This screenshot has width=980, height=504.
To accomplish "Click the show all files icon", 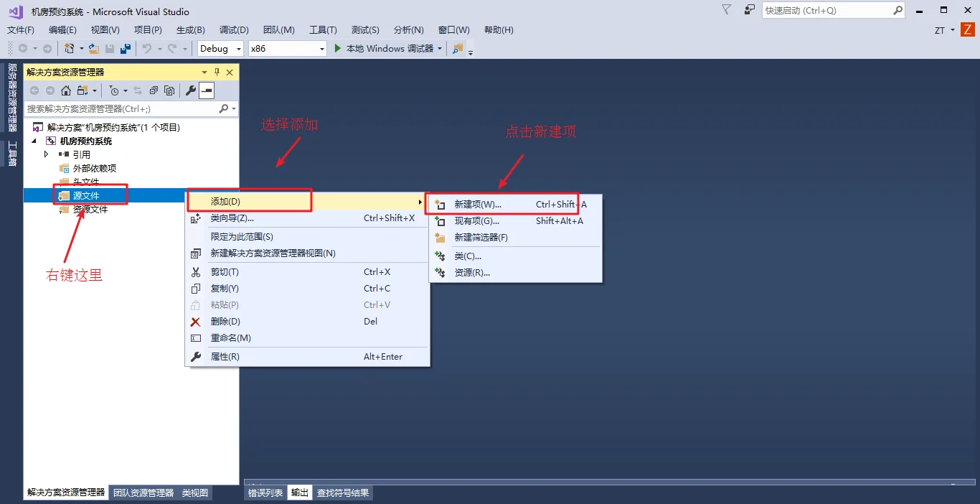I will (169, 90).
